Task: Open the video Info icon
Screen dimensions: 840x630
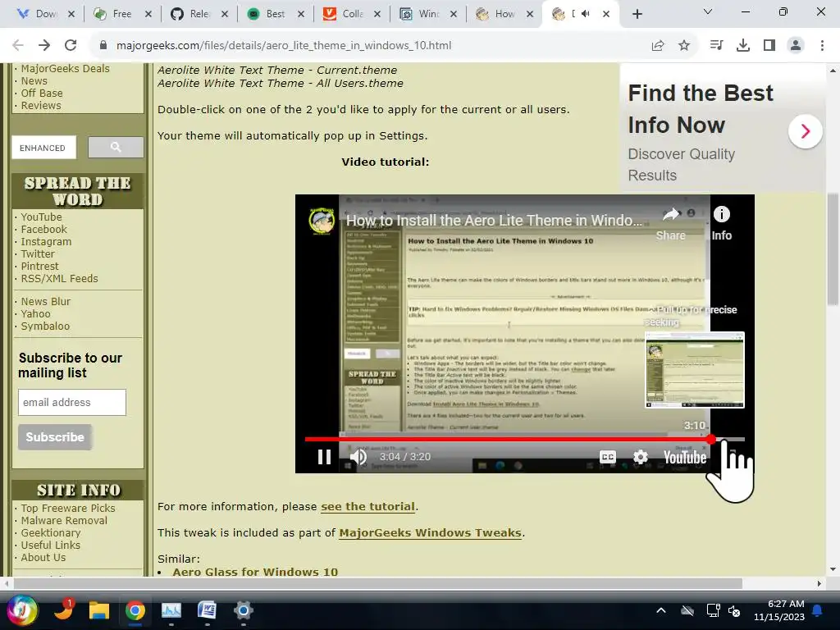Action: click(722, 214)
